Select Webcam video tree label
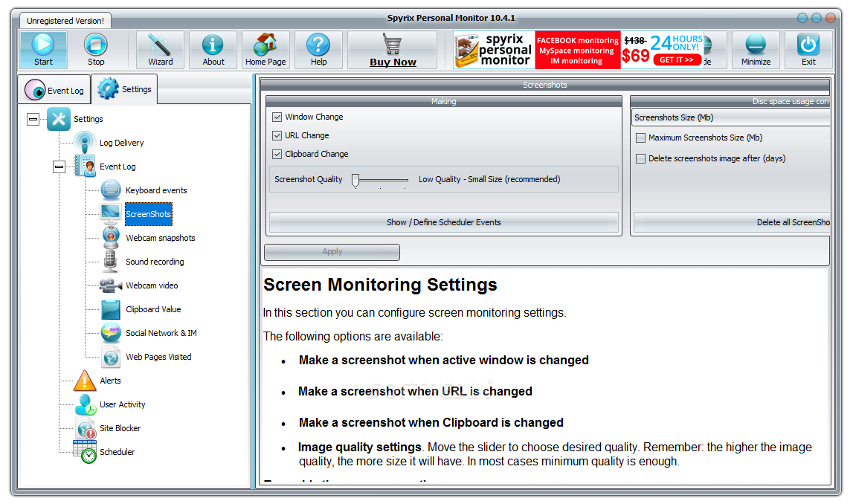This screenshot has height=504, width=853. tap(152, 285)
